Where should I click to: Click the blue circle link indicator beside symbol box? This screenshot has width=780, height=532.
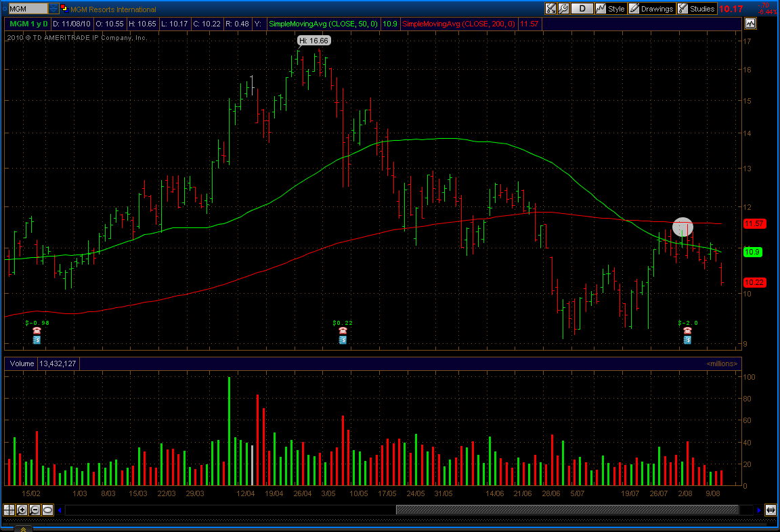(5, 8)
